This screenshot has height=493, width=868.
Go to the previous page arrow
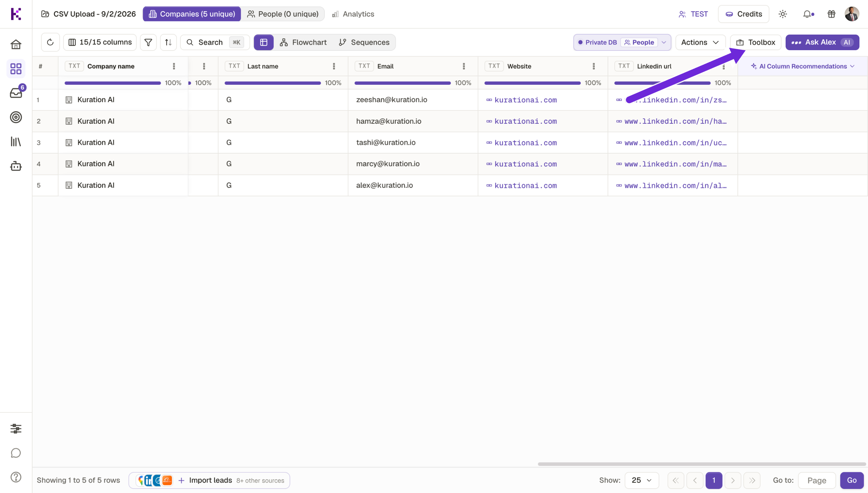point(695,480)
